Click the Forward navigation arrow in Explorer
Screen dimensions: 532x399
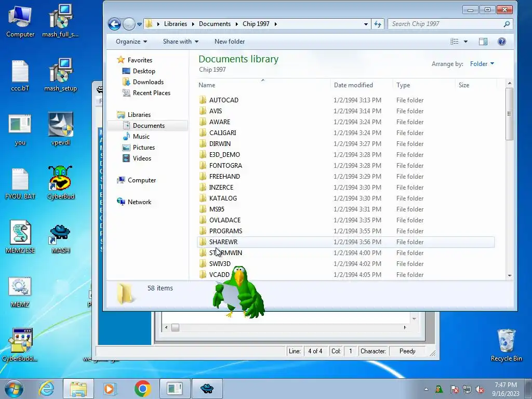click(129, 24)
